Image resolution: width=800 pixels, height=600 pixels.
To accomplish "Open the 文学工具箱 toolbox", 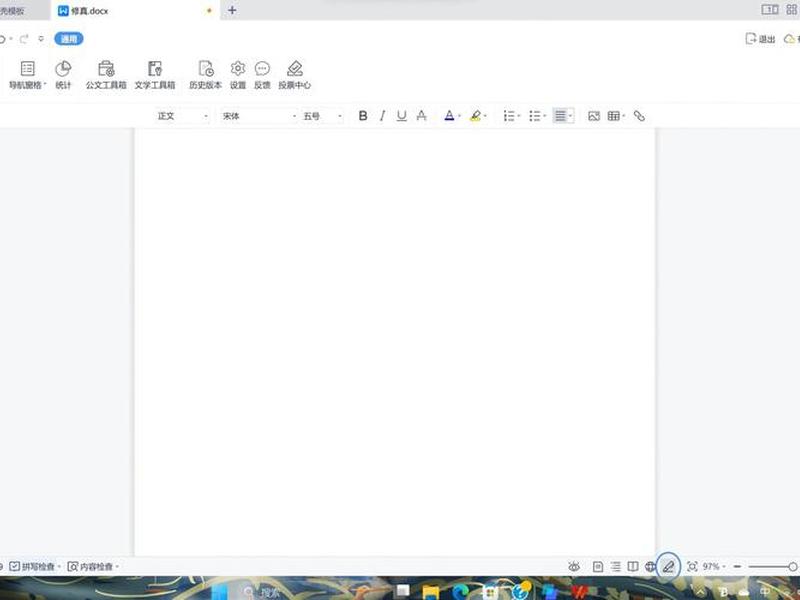I will [x=155, y=74].
